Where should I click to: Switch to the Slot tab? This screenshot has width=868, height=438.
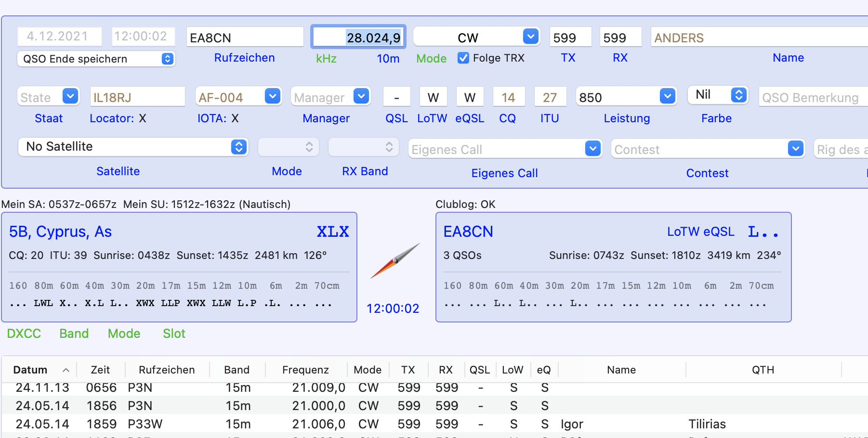[174, 334]
